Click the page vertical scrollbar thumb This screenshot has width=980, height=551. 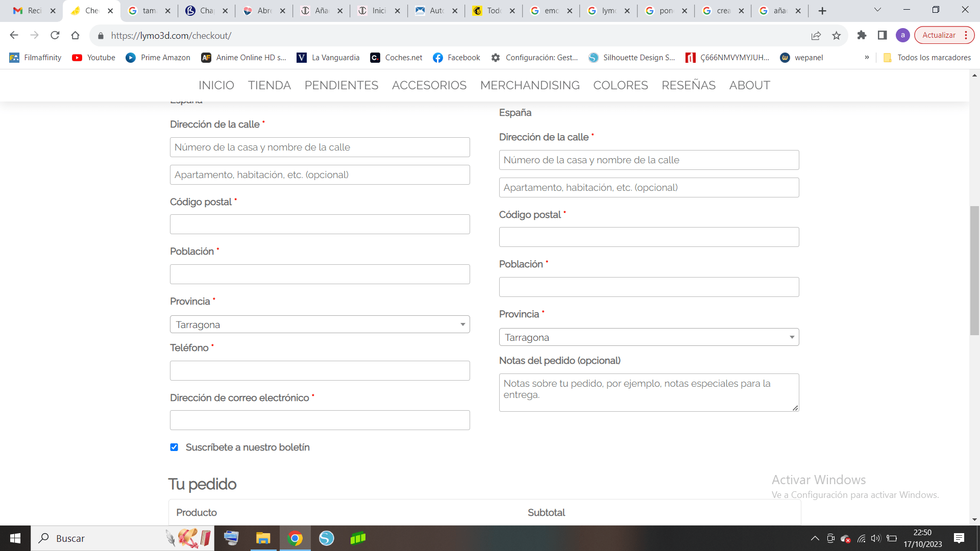pyautogui.click(x=974, y=270)
